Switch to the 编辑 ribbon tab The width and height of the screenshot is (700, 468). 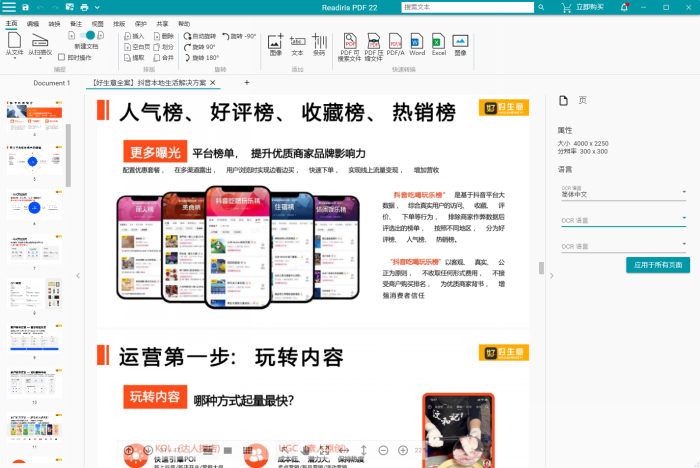pyautogui.click(x=33, y=24)
